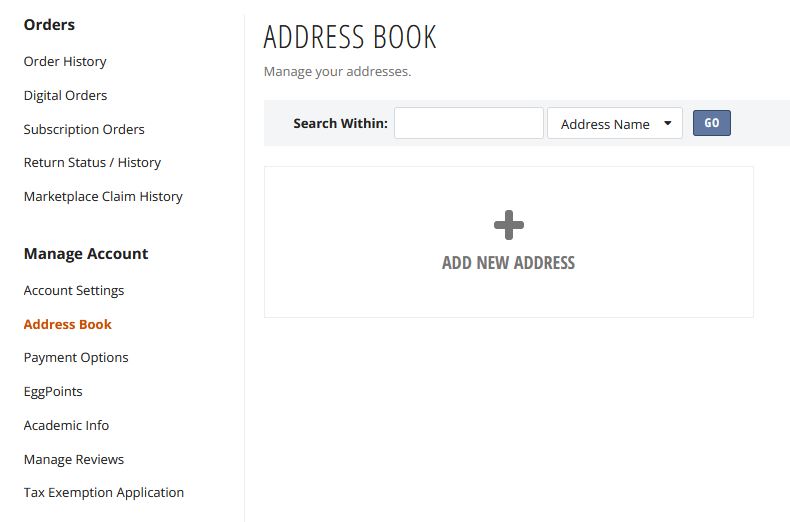
Task: Click the ADD NEW ADDRESS label
Action: pyautogui.click(x=508, y=263)
